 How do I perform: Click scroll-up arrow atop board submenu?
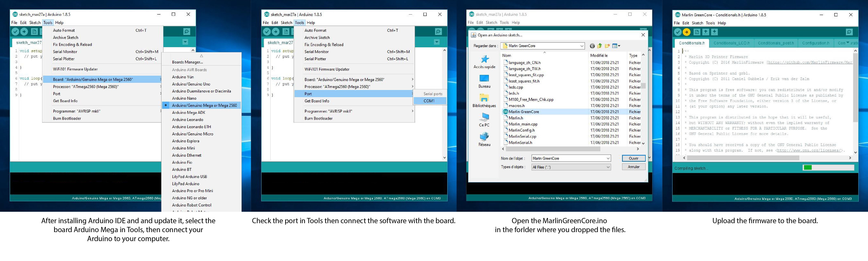click(201, 56)
